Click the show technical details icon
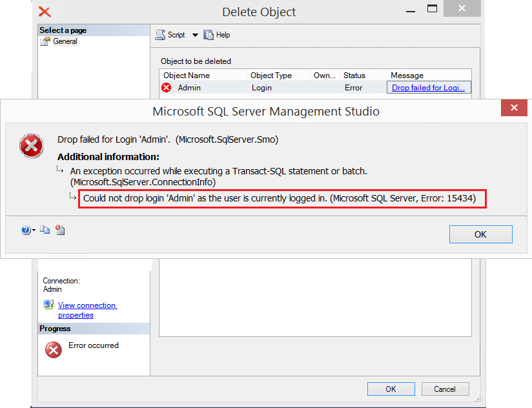Viewport: 532px width, 408px height. click(60, 230)
